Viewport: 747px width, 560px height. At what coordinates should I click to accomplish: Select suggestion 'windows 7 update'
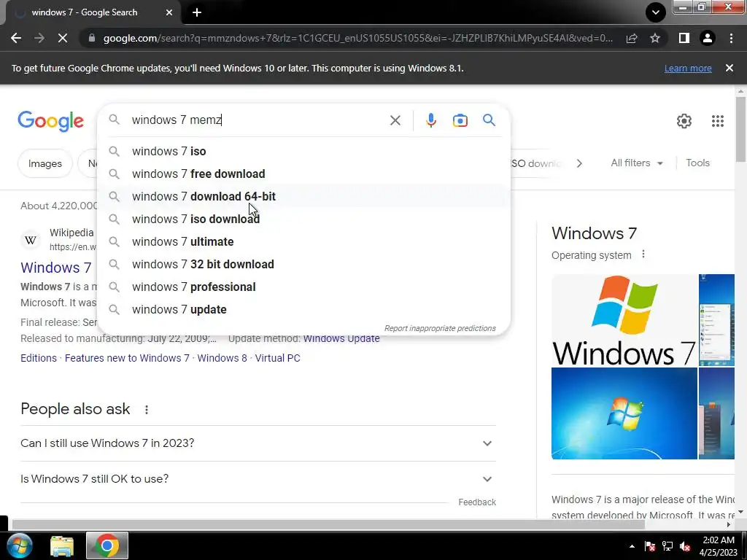(303, 309)
